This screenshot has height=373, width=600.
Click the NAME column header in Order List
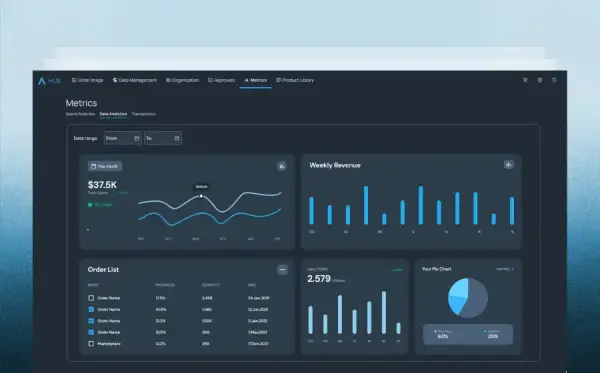[93, 285]
